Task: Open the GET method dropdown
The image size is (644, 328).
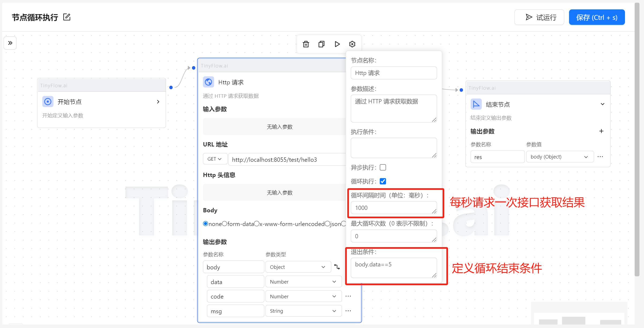Action: pyautogui.click(x=215, y=159)
